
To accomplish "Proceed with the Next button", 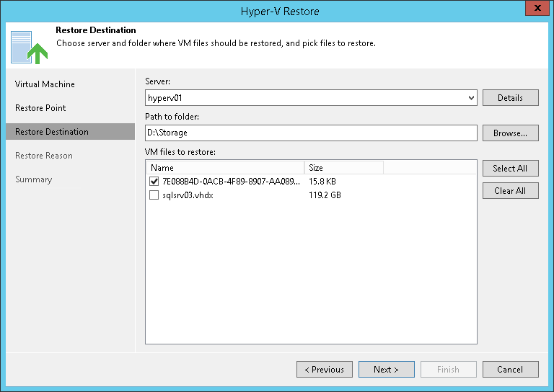I will point(386,369).
